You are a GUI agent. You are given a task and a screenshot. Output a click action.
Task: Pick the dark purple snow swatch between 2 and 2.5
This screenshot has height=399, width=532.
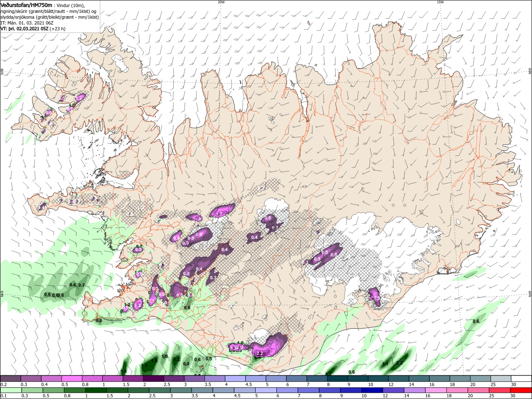(153, 379)
